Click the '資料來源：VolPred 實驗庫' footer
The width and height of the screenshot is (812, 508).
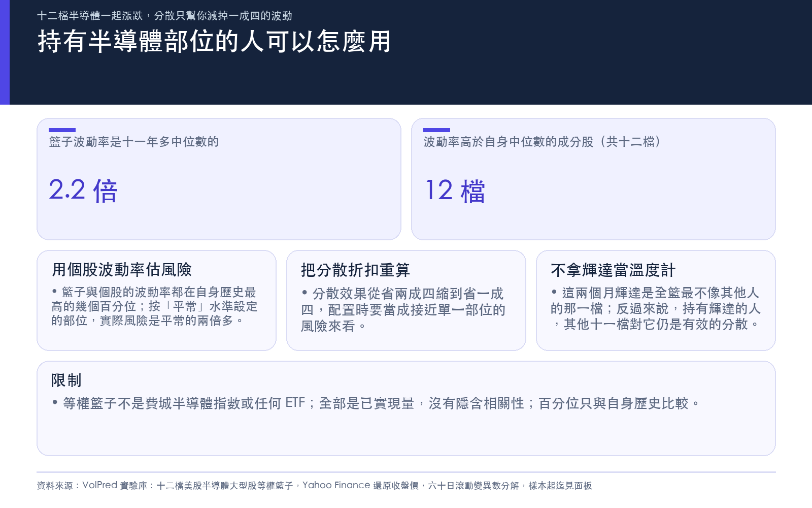point(314,486)
